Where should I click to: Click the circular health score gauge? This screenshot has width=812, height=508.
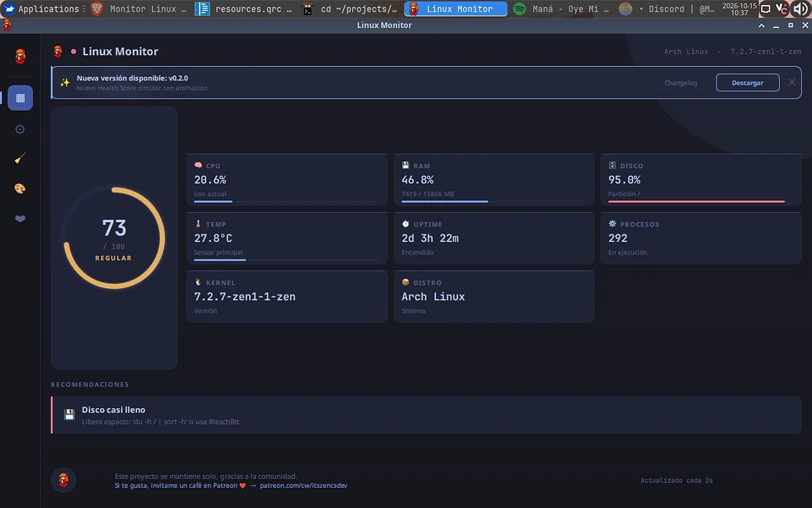(x=114, y=238)
